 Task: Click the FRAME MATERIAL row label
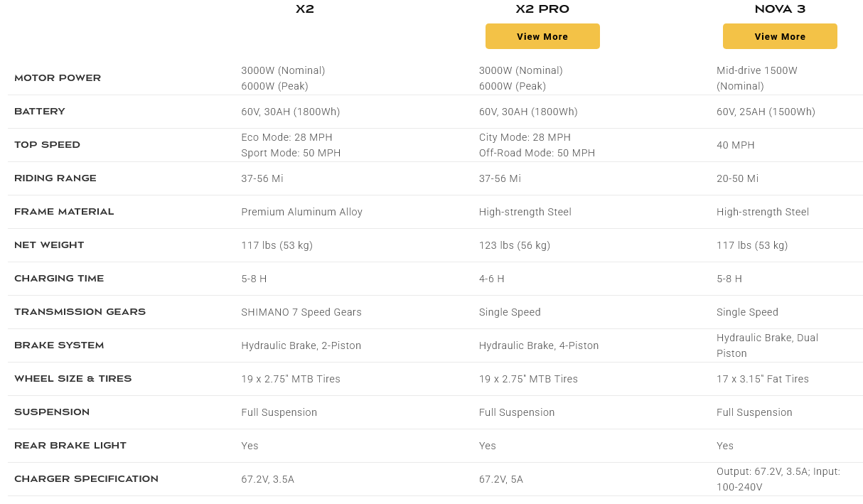(x=64, y=212)
